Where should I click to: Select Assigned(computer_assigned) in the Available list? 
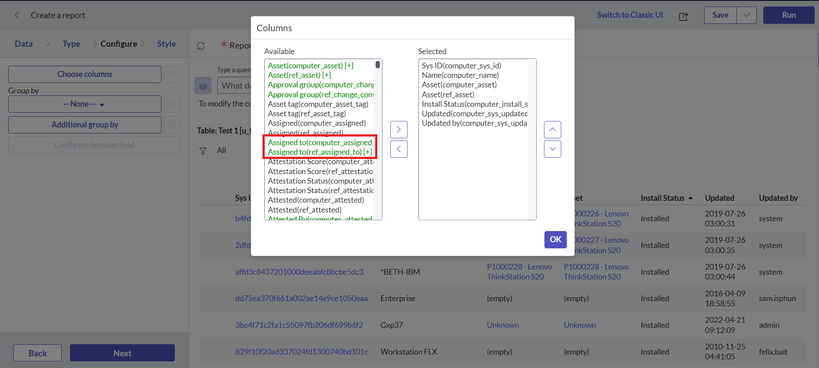(x=317, y=123)
